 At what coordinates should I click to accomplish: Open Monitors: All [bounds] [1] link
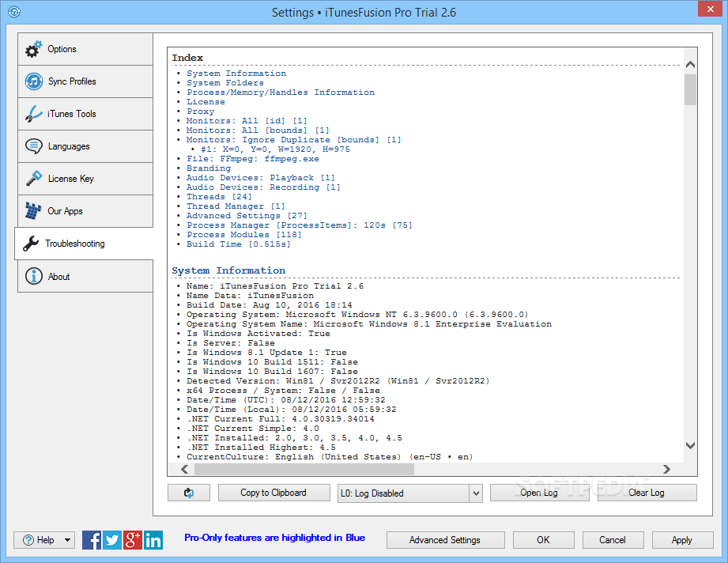pos(258,130)
